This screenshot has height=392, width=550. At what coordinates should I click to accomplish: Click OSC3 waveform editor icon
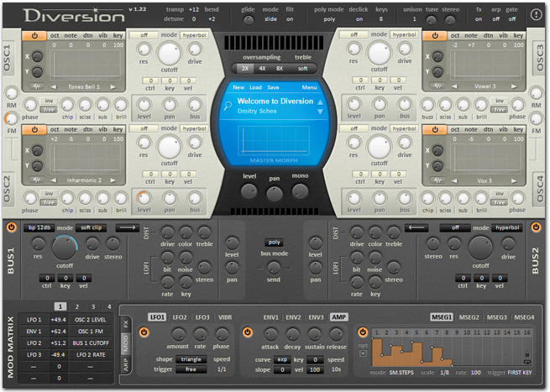[437, 86]
